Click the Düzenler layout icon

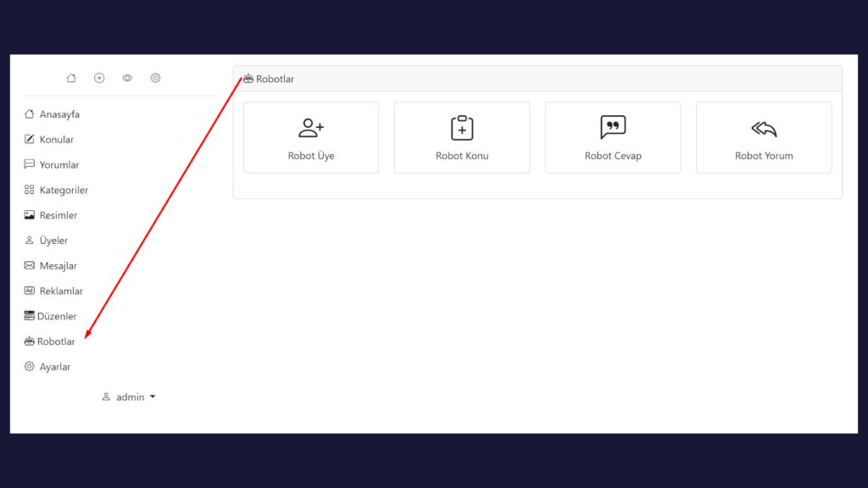click(x=30, y=316)
